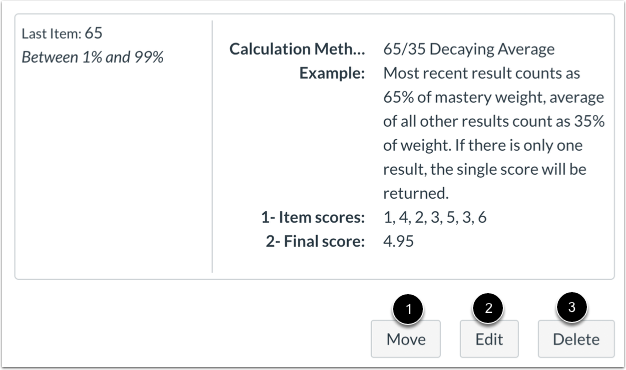Image resolution: width=626 pixels, height=370 pixels.
Task: Select the final score value 4.95
Action: click(398, 241)
